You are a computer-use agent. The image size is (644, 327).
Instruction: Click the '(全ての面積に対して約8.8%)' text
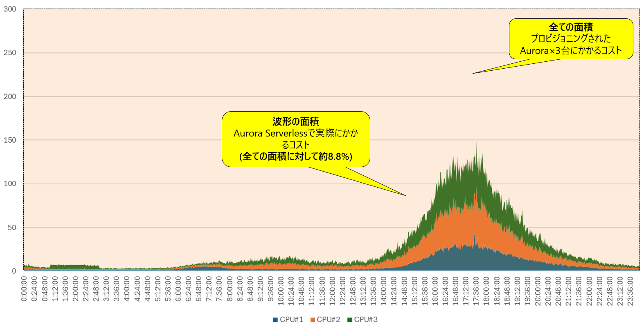pyautogui.click(x=296, y=157)
